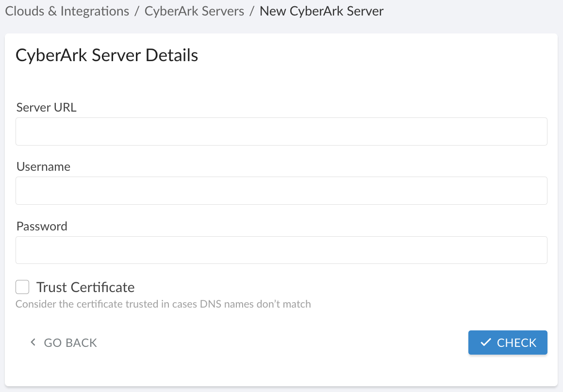Click the Password label text
This screenshot has height=392, width=563.
coord(42,226)
